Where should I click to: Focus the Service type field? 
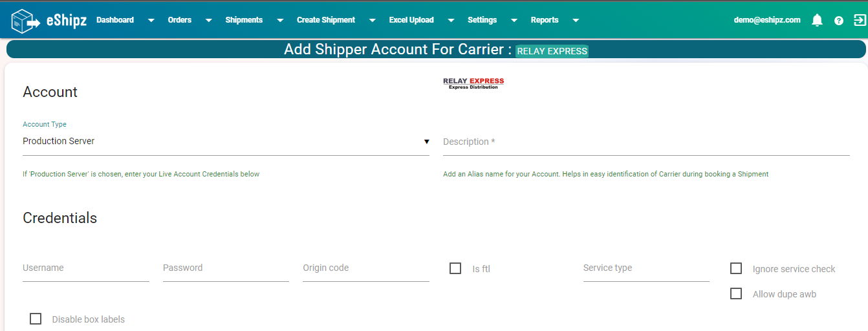pyautogui.click(x=646, y=268)
